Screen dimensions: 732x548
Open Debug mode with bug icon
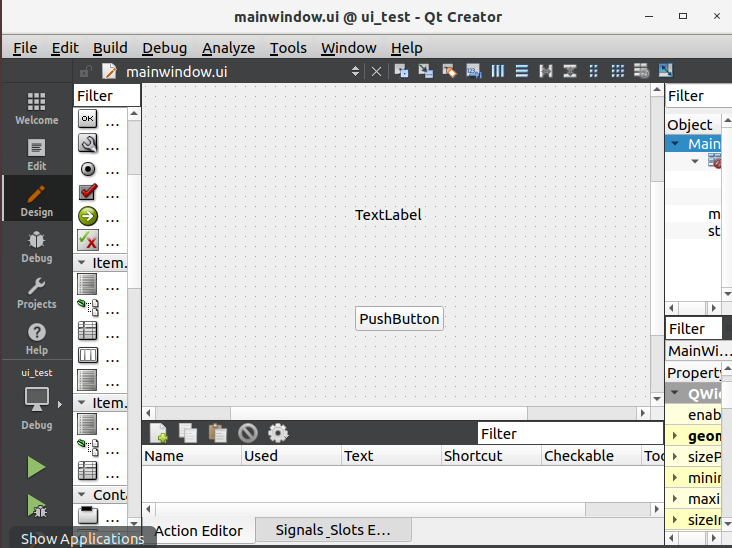point(36,246)
